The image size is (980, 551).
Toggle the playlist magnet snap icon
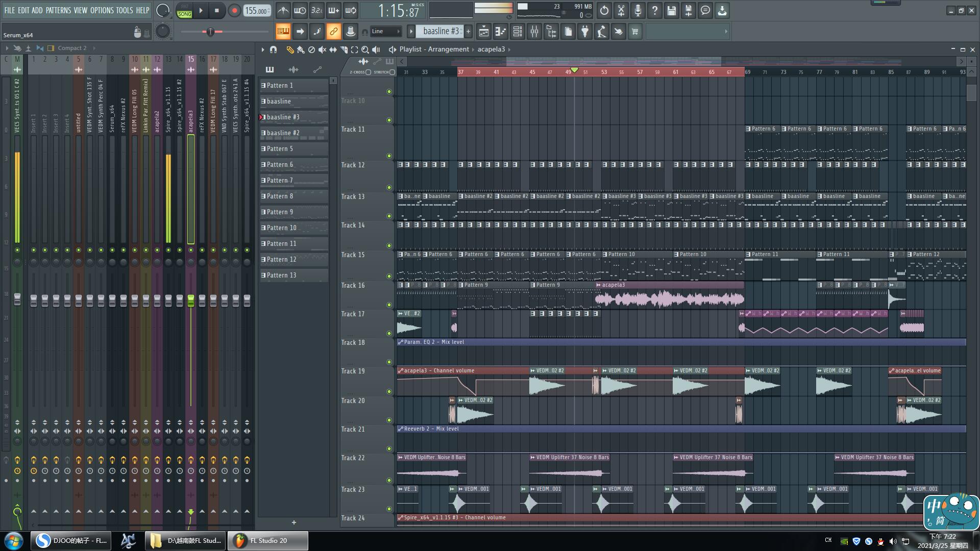click(273, 49)
